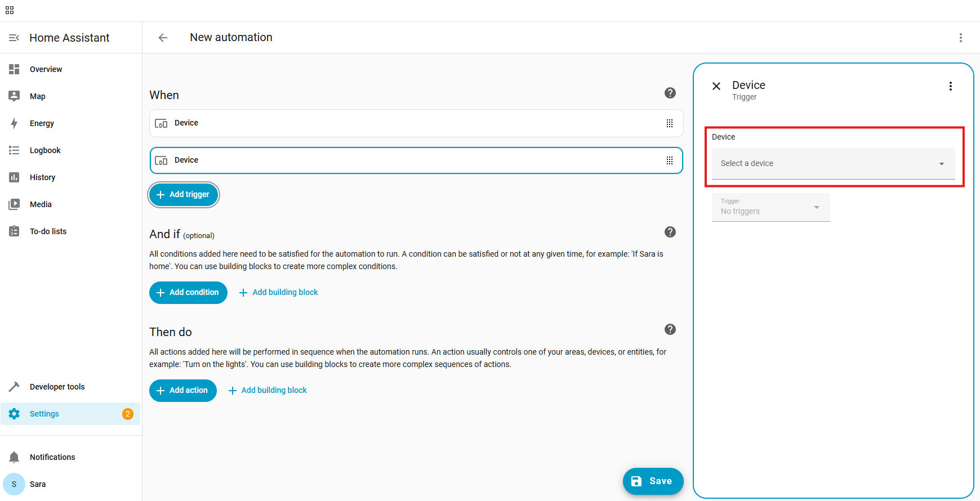The height and width of the screenshot is (501, 980).
Task: Click the Overview dashboard icon
Action: [x=14, y=69]
